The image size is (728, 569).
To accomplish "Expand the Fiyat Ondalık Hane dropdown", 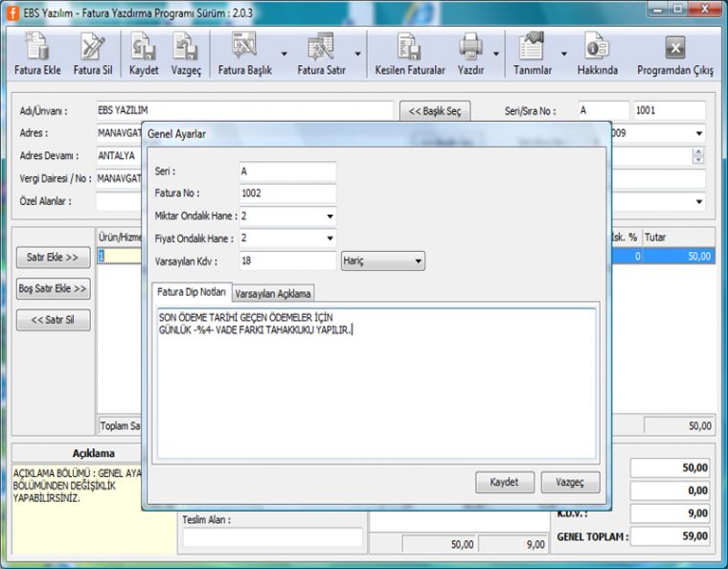I will coord(330,239).
